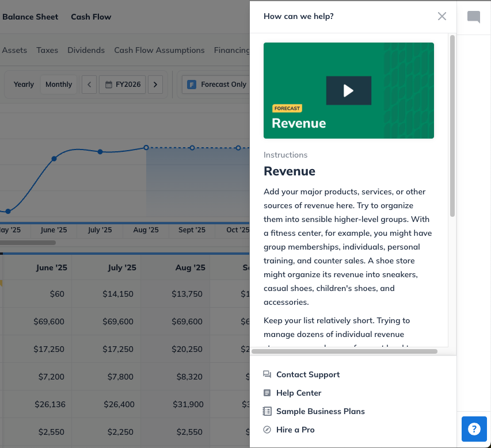Click the Contact Support icon
This screenshot has height=448, width=491.
[x=267, y=374]
